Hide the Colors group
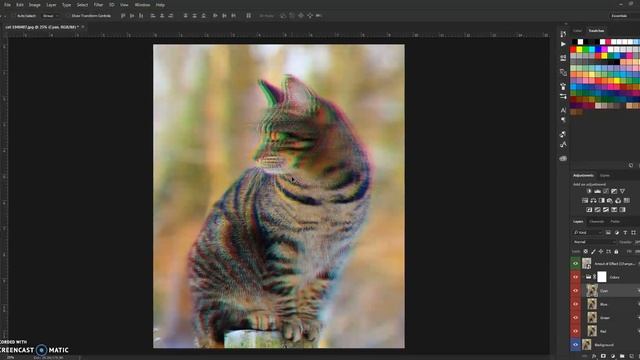640x360 pixels. 576,277
